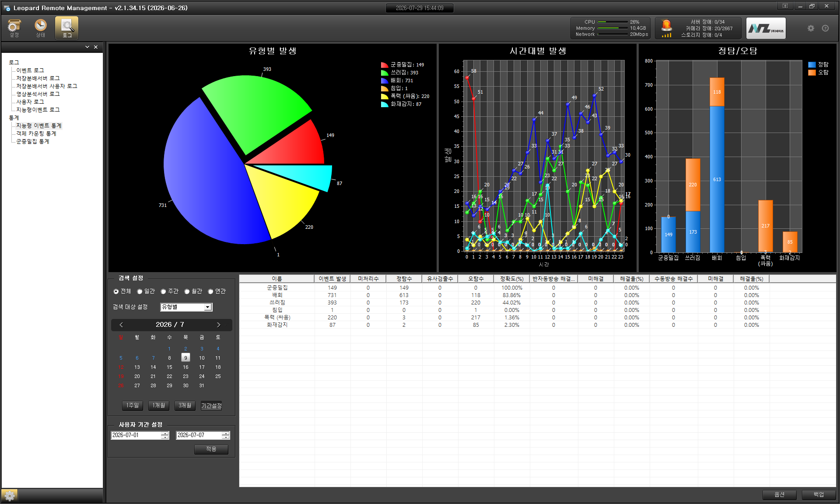This screenshot has height=504, width=840.
Task: Click the 1주일 button
Action: [132, 406]
